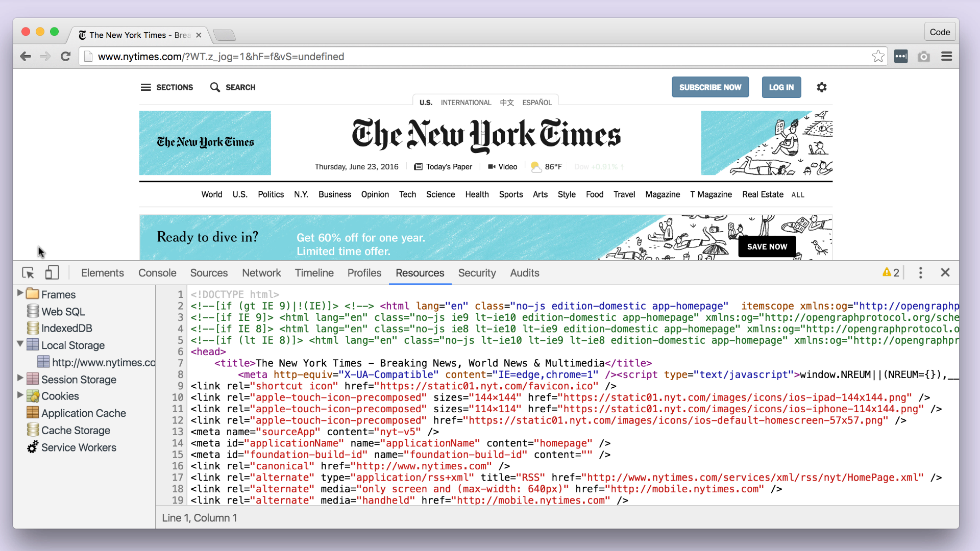This screenshot has width=980, height=551.
Task: Select the Resources tab
Action: (420, 273)
